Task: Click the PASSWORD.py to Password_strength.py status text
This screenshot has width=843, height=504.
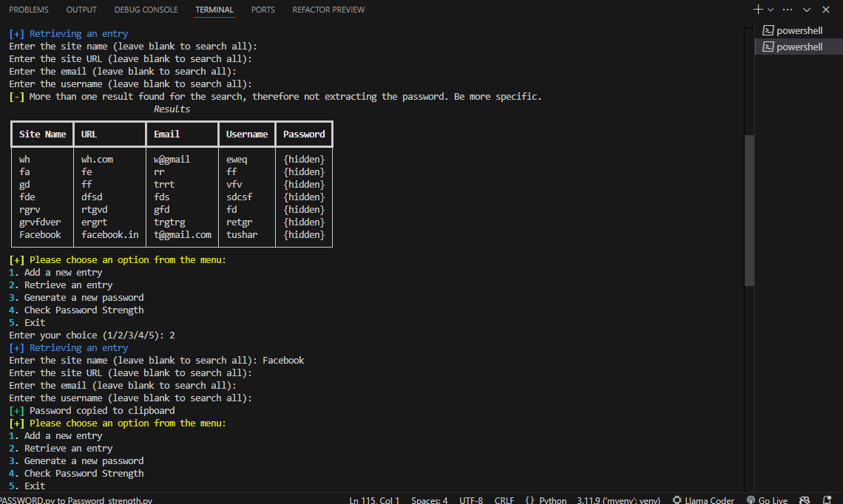Action: point(76,500)
